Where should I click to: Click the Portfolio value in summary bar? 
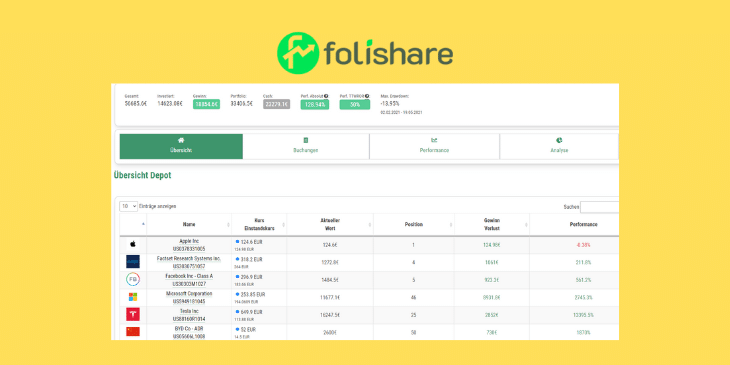click(x=242, y=103)
